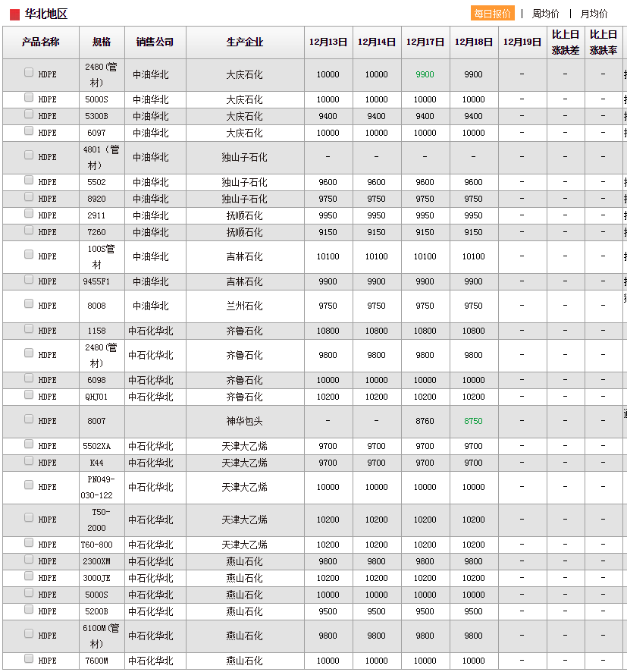Click the green 8750 price for 8007
This screenshot has height=672, width=627.
click(473, 422)
